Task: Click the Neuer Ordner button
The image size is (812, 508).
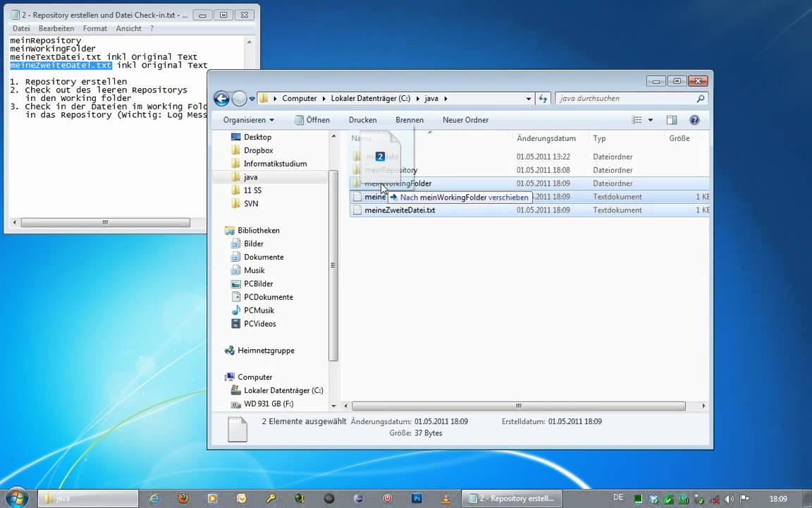Action: click(x=465, y=120)
